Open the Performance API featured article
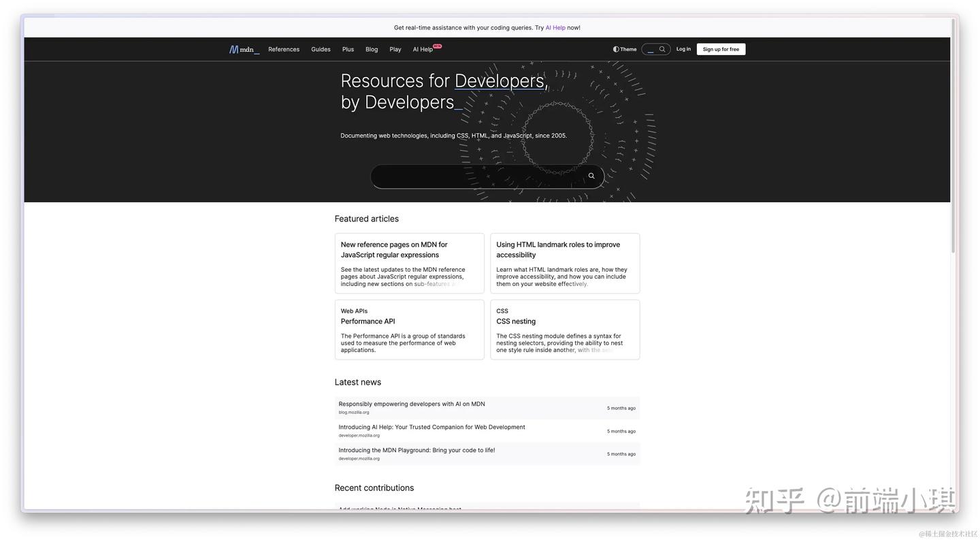Viewport: 980px width, 540px height. pos(367,321)
